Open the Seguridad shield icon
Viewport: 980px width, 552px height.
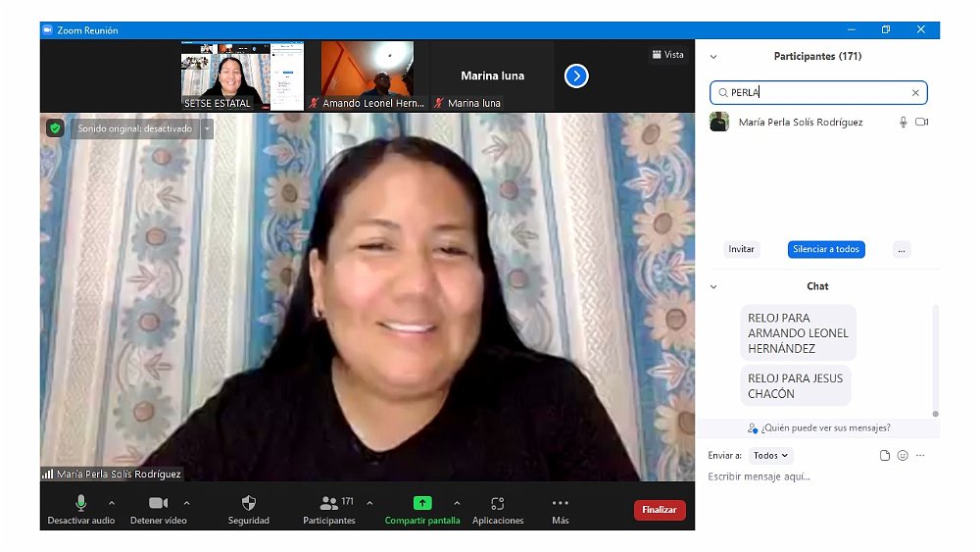[x=248, y=503]
